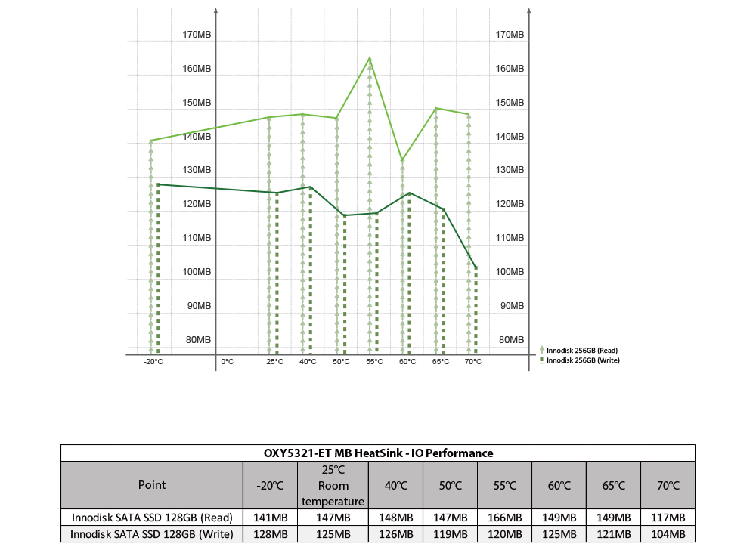Click the 166MB read value at 55°C
Image resolution: width=756 pixels, height=550 pixels.
point(505,518)
